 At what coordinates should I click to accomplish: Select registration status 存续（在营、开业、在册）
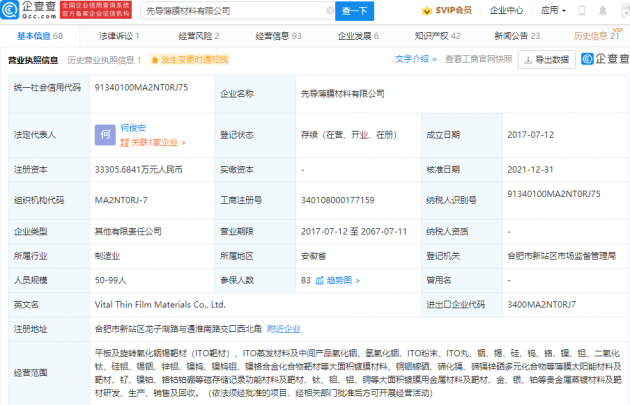349,135
